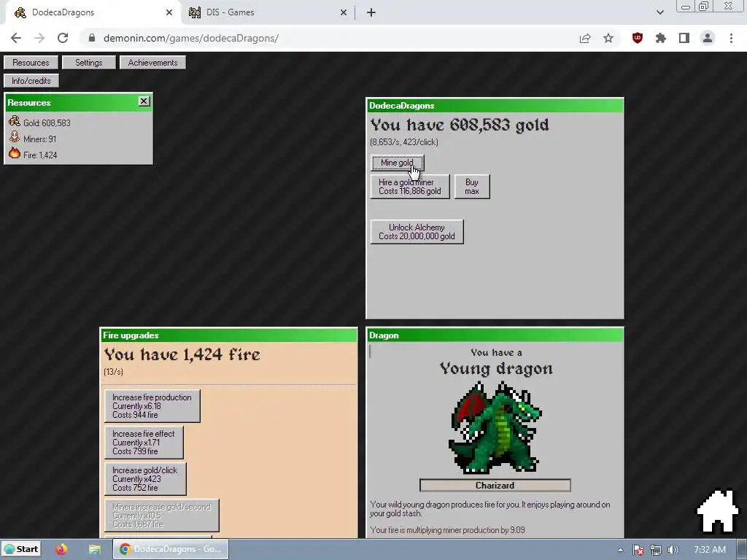
Task: Open the Windows Start menu
Action: (x=21, y=549)
